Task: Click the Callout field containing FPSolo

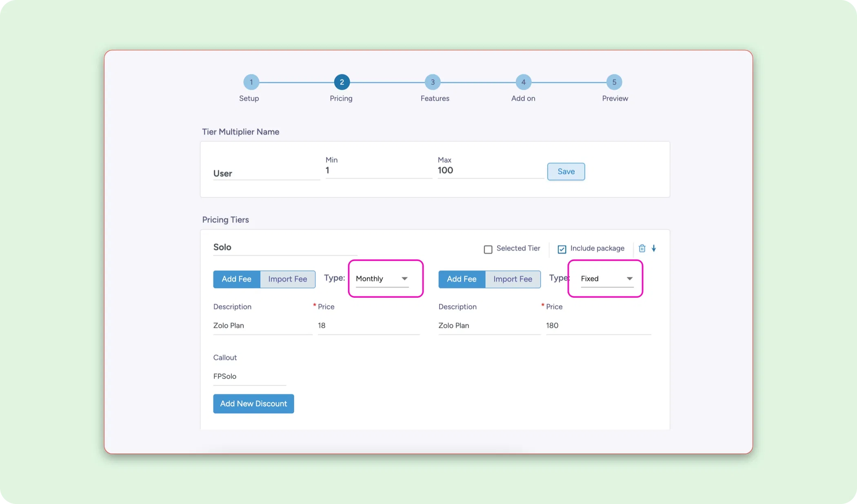Action: tap(249, 376)
